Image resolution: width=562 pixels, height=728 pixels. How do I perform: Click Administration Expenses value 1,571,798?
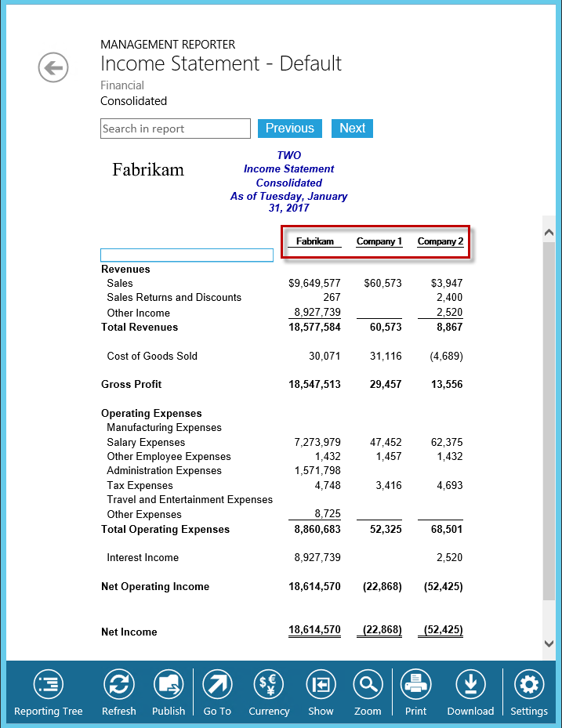317,470
